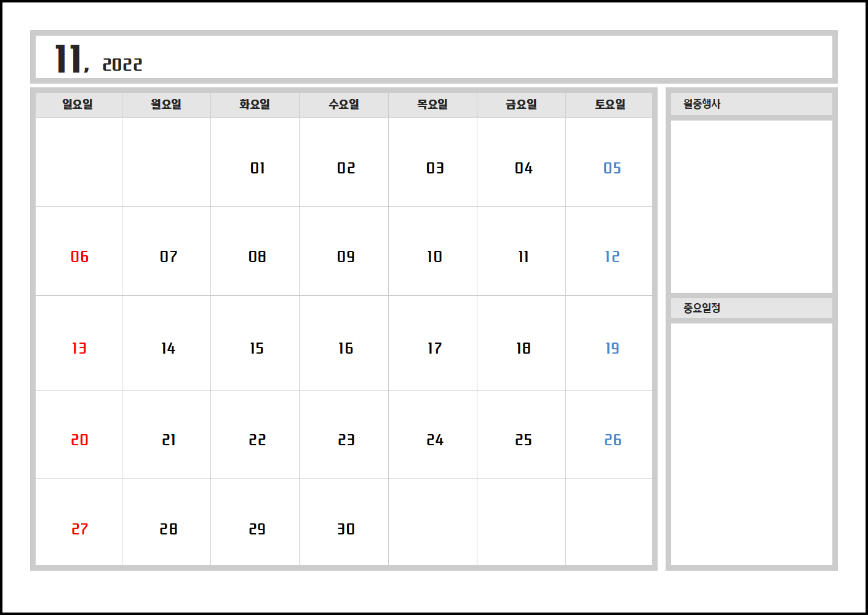The height and width of the screenshot is (615, 868).
Task: Select red Sunday date 06
Action: point(79,256)
